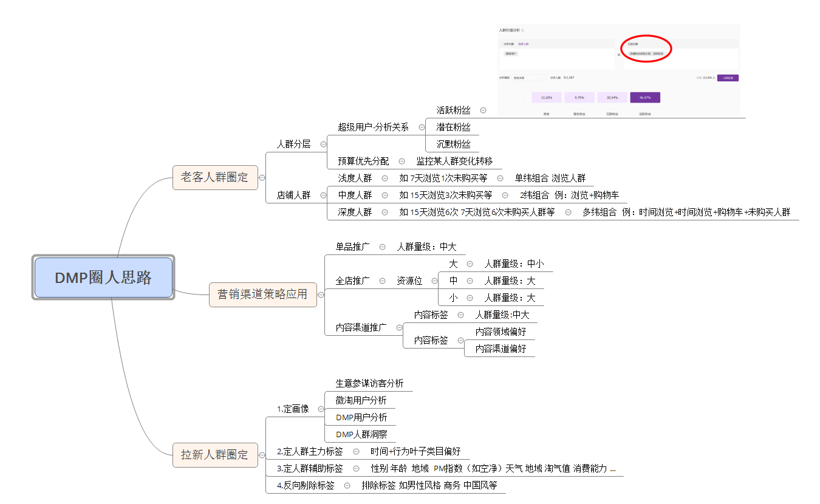Collapse the 深度人群 node

(x=385, y=213)
